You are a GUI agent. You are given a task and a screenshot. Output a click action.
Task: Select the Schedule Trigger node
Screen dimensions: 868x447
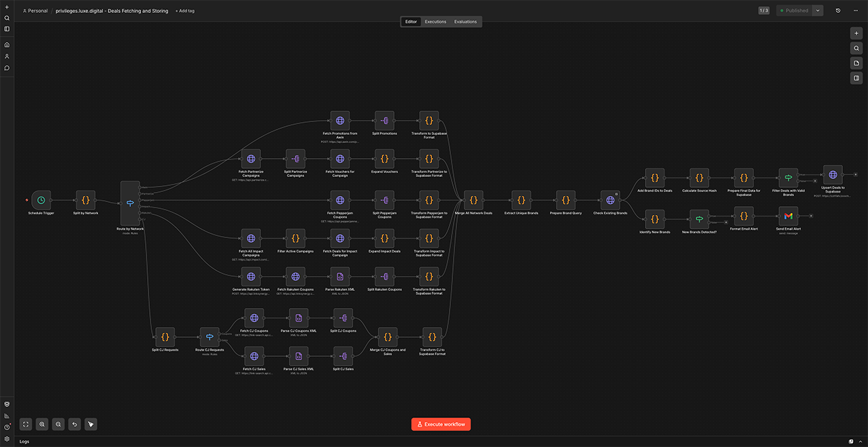tap(41, 200)
